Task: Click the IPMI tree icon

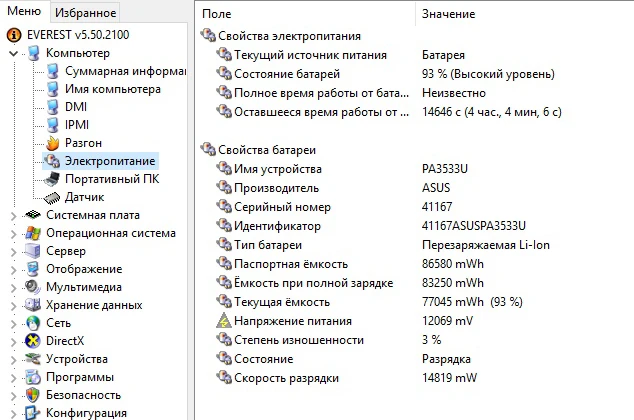Action: click(53, 125)
